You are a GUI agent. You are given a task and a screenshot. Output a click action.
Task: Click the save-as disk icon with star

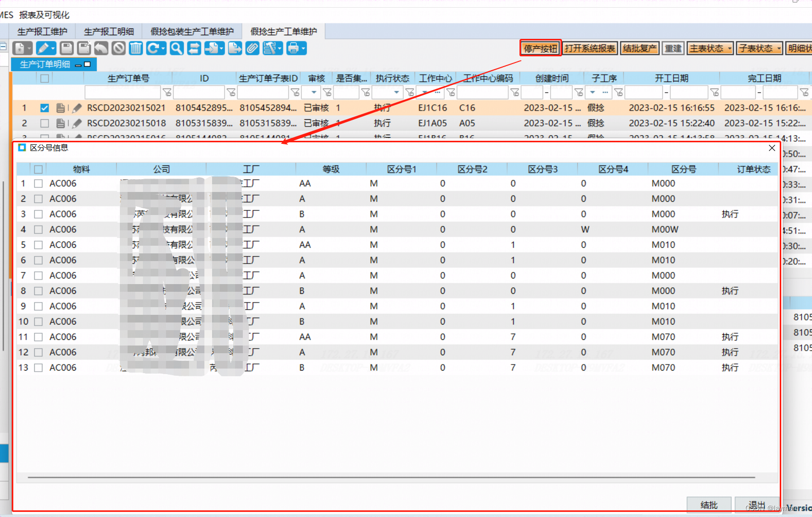[x=84, y=48]
